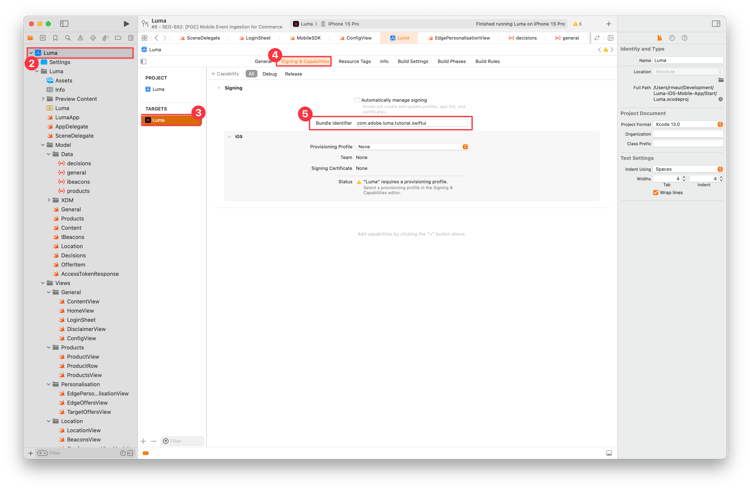Screen dimensions: 750x490
Task: Collapse the Signing section disclosure
Action: click(219, 88)
